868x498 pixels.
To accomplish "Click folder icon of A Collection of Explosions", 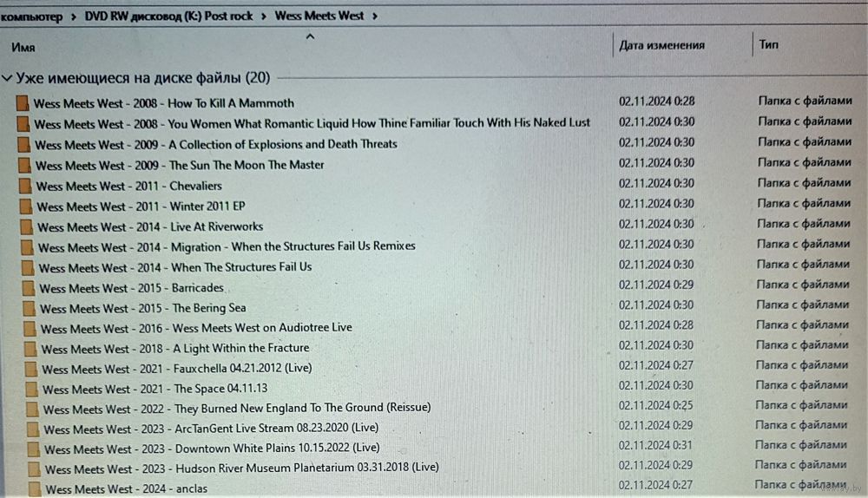I will 23,144.
